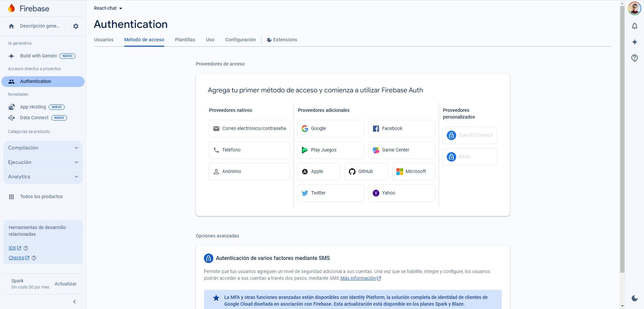Open project settings gear icon
This screenshot has width=644, height=309.
tap(76, 26)
